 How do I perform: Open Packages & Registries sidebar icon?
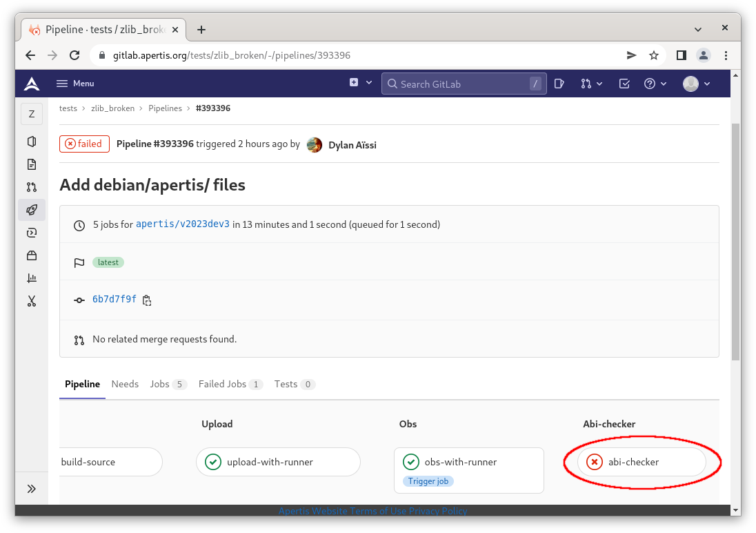pos(32,255)
